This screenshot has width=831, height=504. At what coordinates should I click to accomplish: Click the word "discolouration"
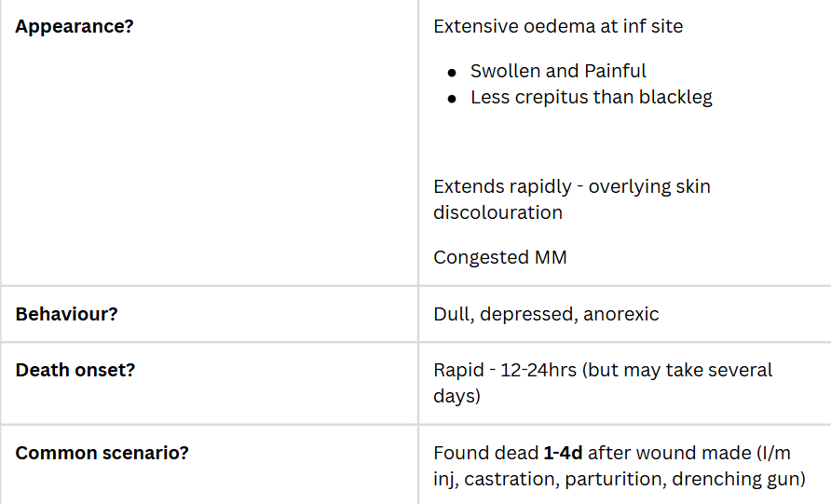coord(497,212)
